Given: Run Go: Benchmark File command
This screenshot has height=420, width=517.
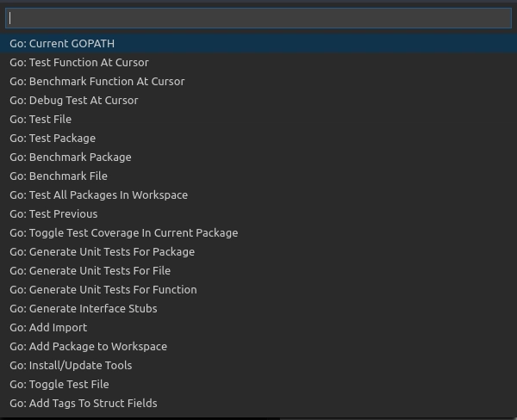Looking at the screenshot, I should pos(258,176).
